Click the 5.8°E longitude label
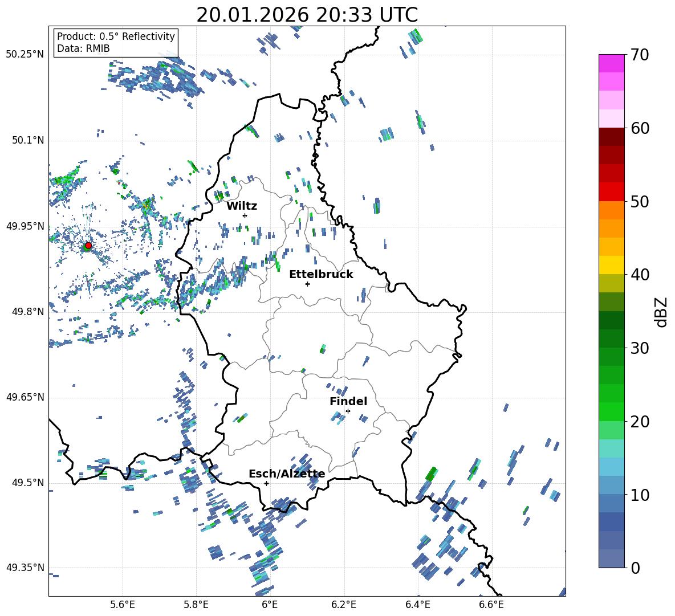 pos(196,605)
